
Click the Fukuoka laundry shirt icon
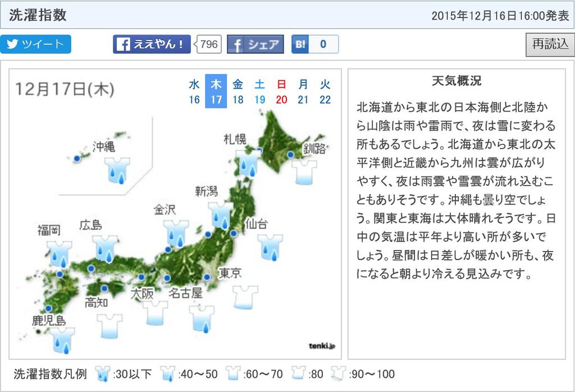(59, 254)
